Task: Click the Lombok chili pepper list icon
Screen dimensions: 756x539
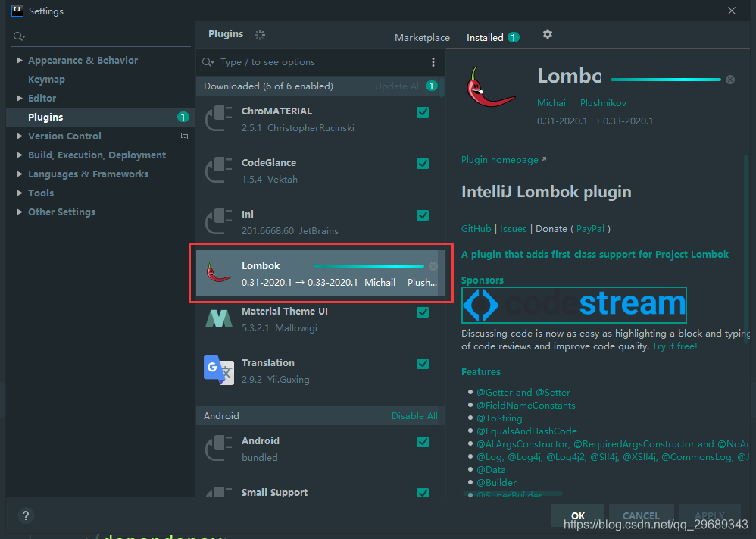Action: [218, 272]
